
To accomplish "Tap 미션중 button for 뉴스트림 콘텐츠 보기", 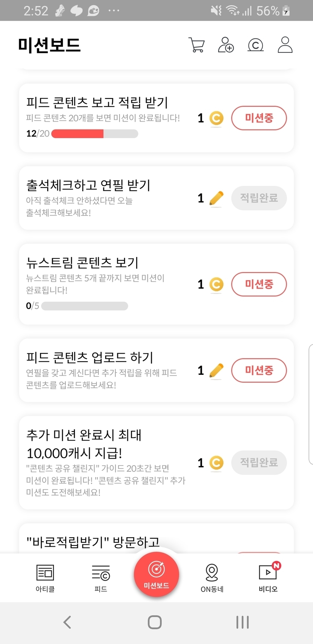I will point(259,284).
